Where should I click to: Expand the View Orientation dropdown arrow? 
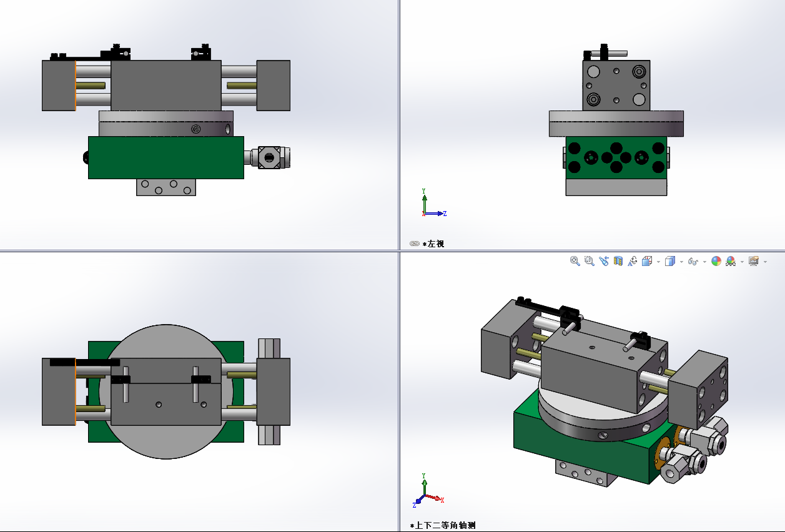pos(658,262)
